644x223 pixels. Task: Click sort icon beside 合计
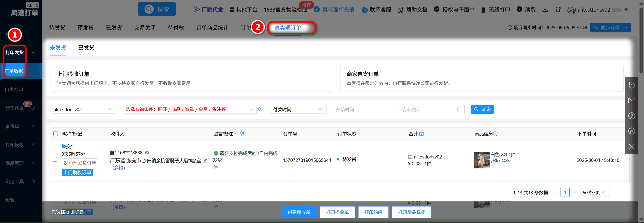tap(421, 134)
